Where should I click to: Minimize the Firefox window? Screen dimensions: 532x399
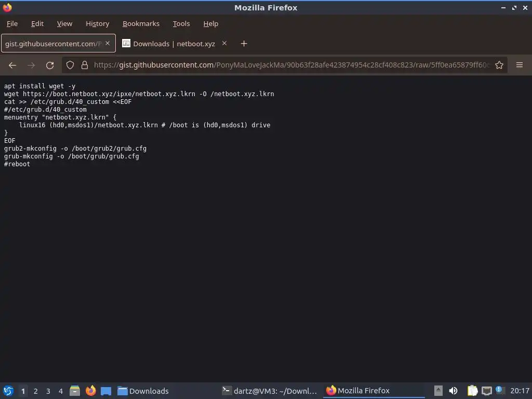503,7
